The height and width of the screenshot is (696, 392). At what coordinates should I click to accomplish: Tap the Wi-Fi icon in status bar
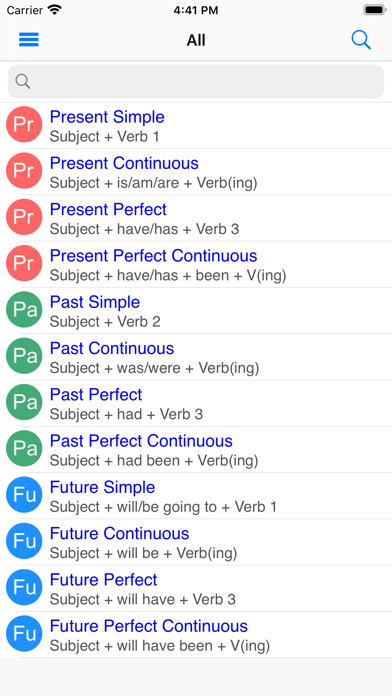coord(55,10)
